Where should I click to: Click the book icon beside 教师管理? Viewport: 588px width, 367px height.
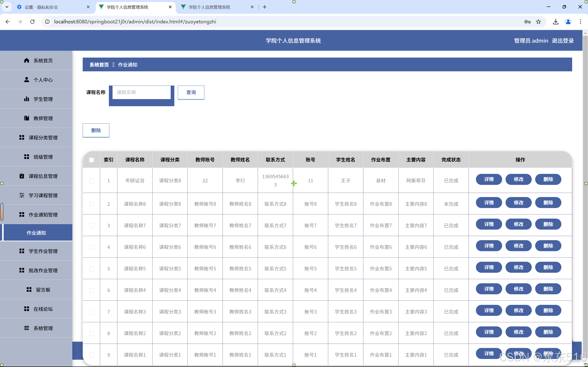27,118
